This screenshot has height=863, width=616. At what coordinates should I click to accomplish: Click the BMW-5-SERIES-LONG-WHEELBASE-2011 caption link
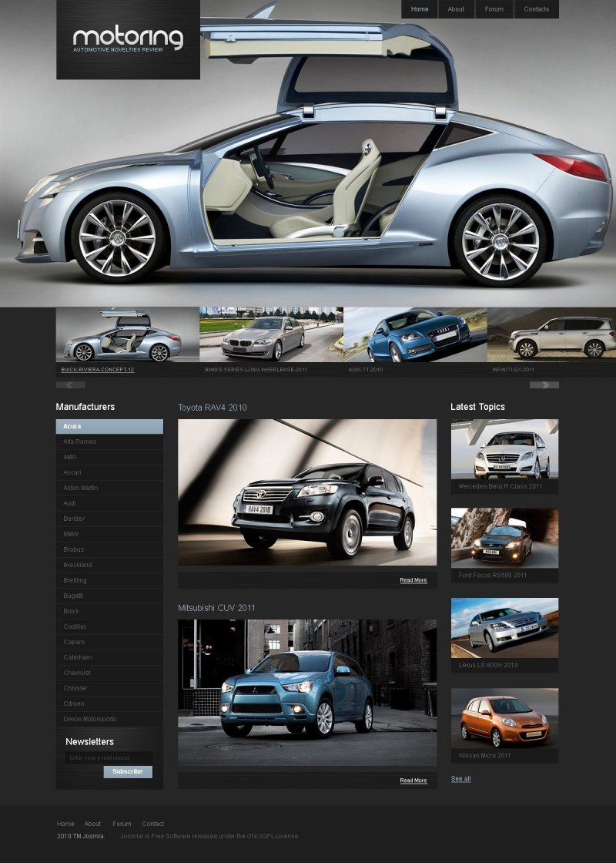point(256,370)
